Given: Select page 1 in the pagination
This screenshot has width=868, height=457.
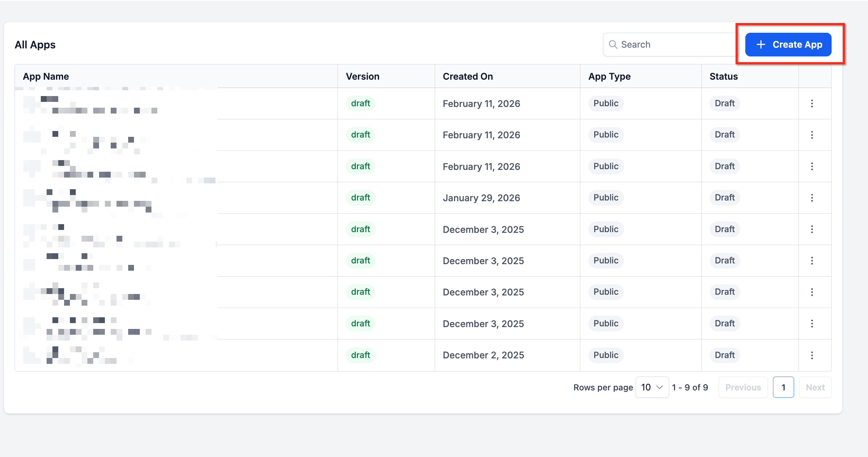Looking at the screenshot, I should pos(783,387).
